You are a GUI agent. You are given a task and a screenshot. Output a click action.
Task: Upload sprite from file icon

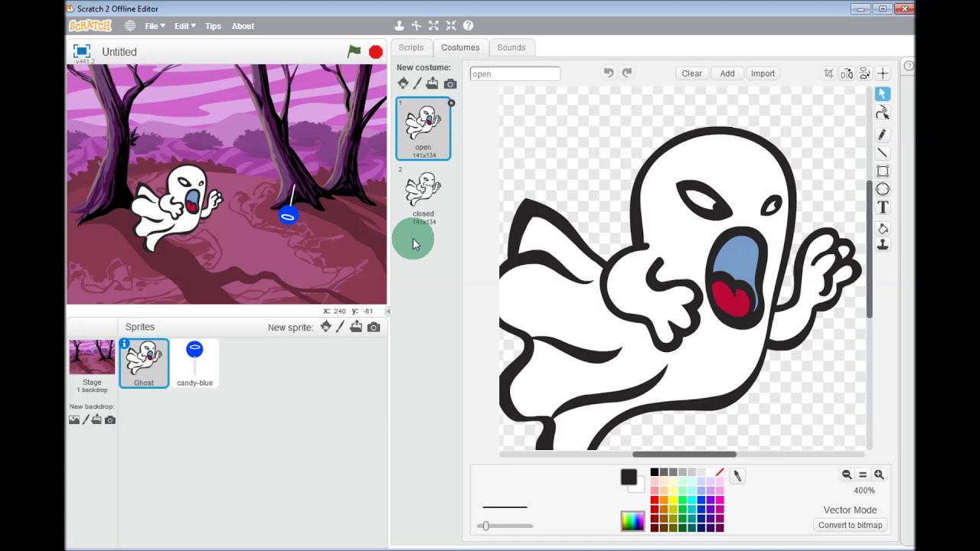pos(356,327)
